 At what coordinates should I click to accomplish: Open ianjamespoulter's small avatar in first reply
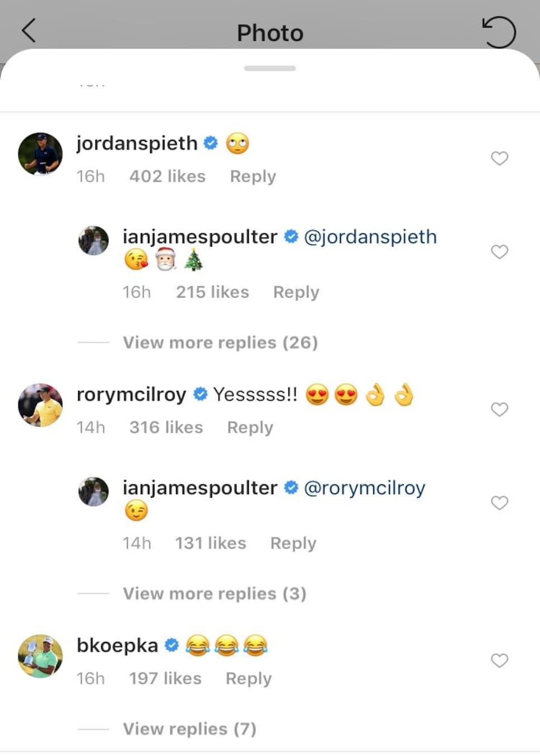pyautogui.click(x=93, y=240)
